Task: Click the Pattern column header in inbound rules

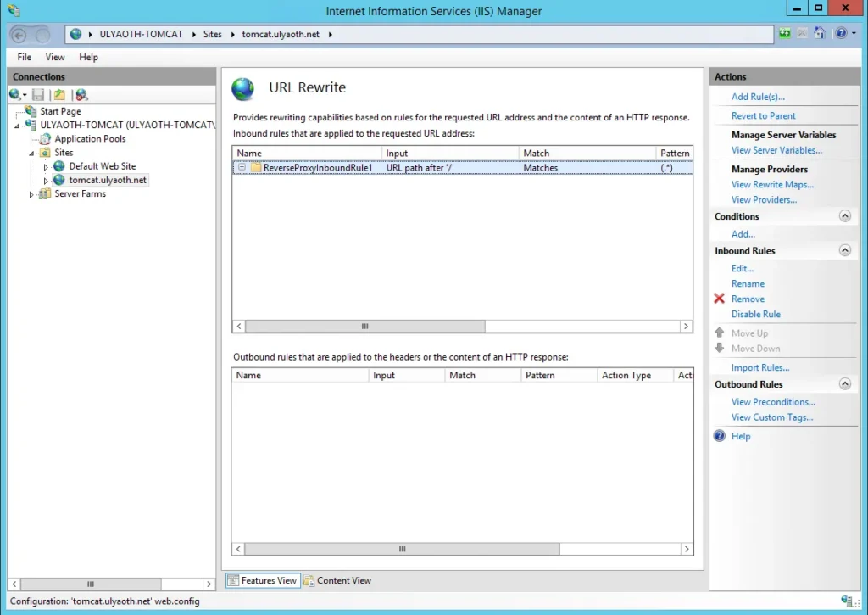Action: tap(674, 154)
